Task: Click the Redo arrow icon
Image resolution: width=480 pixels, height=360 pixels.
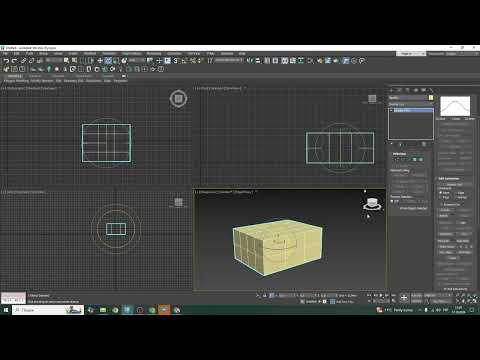Action: pyautogui.click(x=14, y=61)
